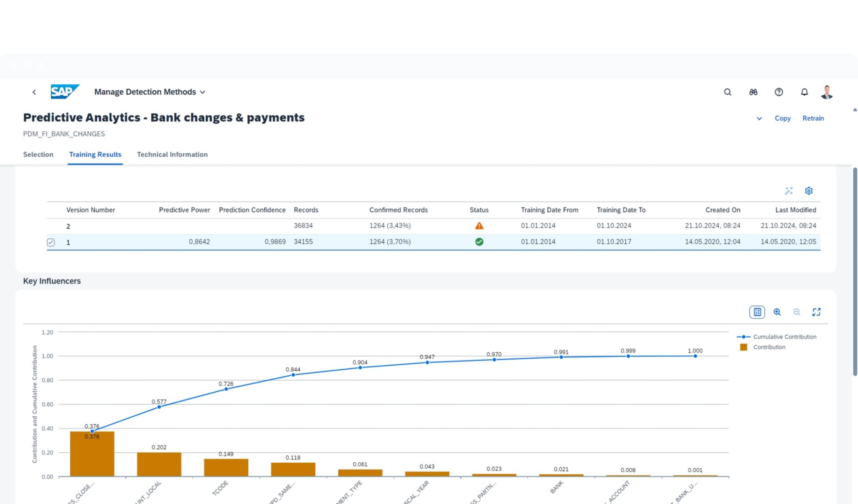Click the Copy button
Viewport: 858px width, 504px height.
click(x=783, y=118)
